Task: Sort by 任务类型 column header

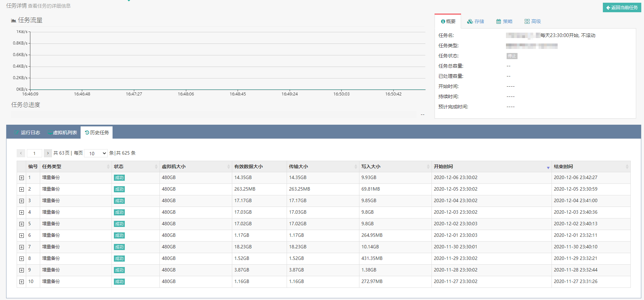Action: tap(52, 166)
